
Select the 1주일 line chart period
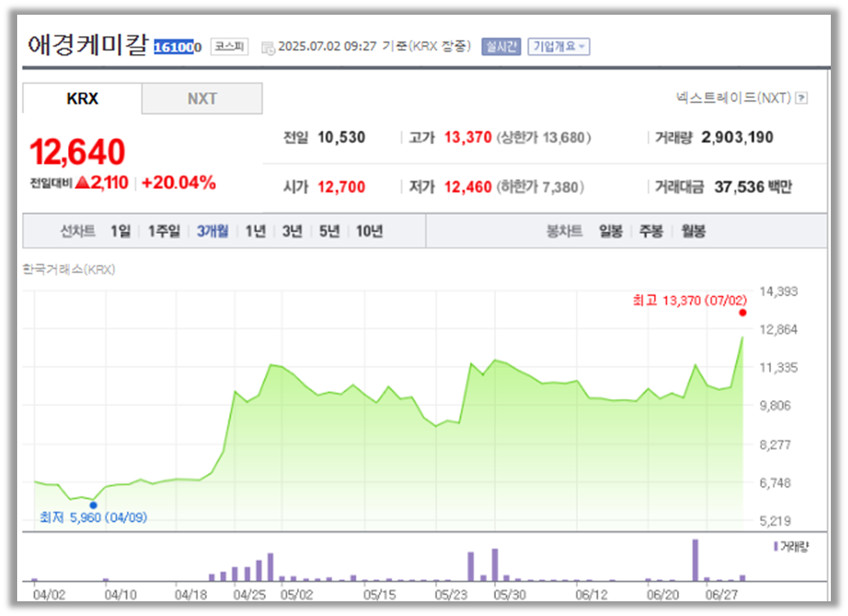tap(165, 232)
